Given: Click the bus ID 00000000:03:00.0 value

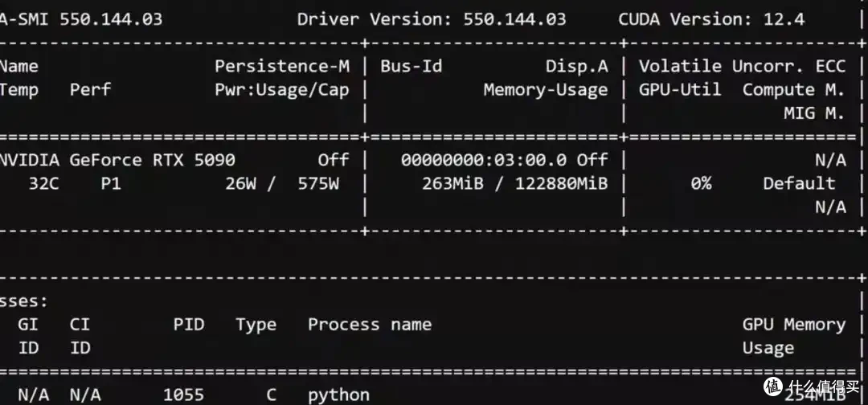Looking at the screenshot, I should (x=484, y=161).
